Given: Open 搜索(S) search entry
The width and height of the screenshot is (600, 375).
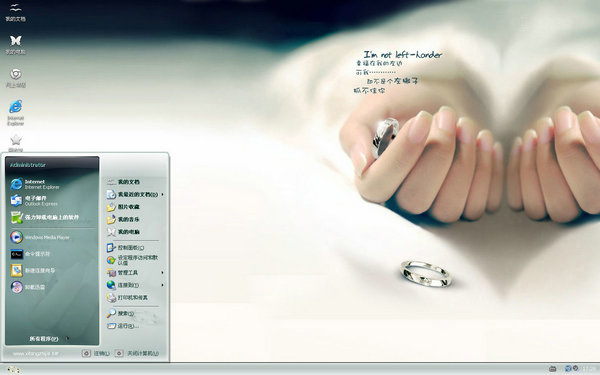Looking at the screenshot, I should point(121,313).
